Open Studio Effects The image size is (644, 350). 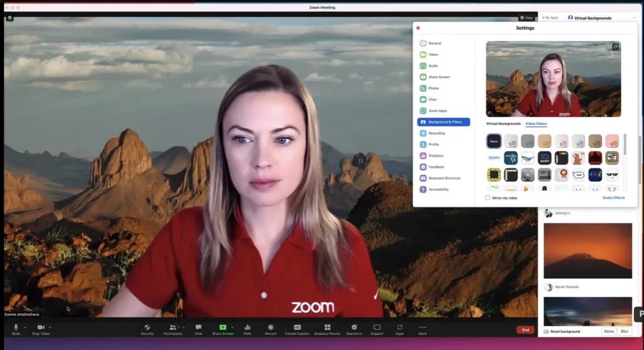tap(613, 198)
